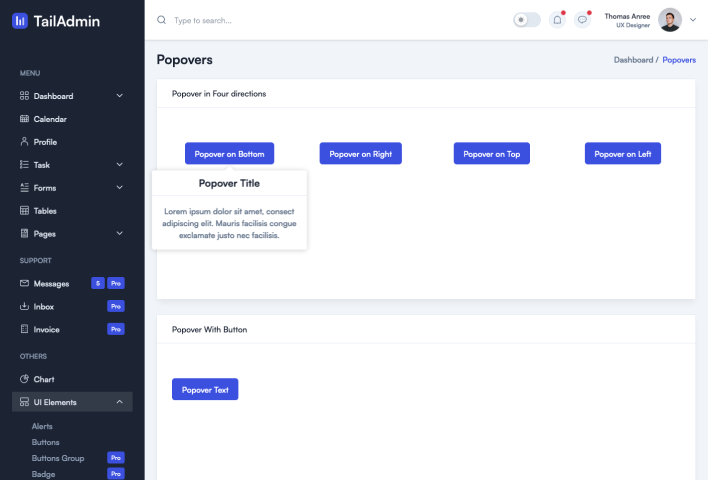The image size is (708, 480).
Task: Expand the Forms submenu
Action: point(120,188)
